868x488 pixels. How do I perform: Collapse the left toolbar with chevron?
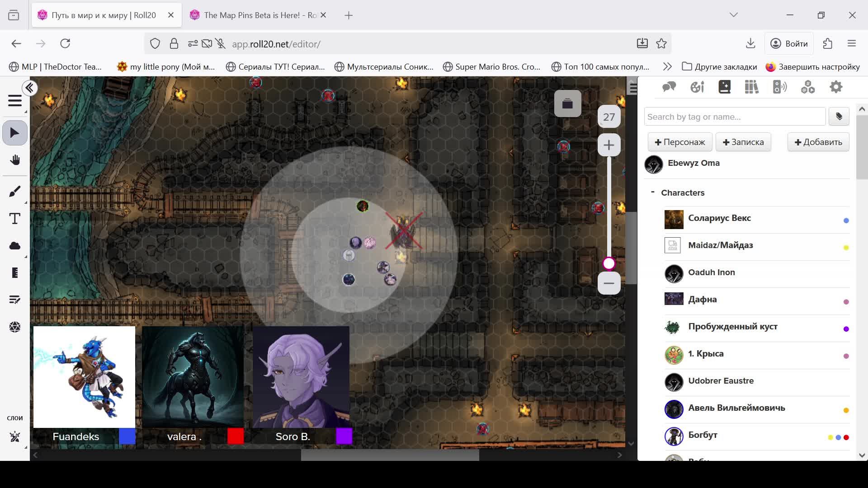(30, 88)
